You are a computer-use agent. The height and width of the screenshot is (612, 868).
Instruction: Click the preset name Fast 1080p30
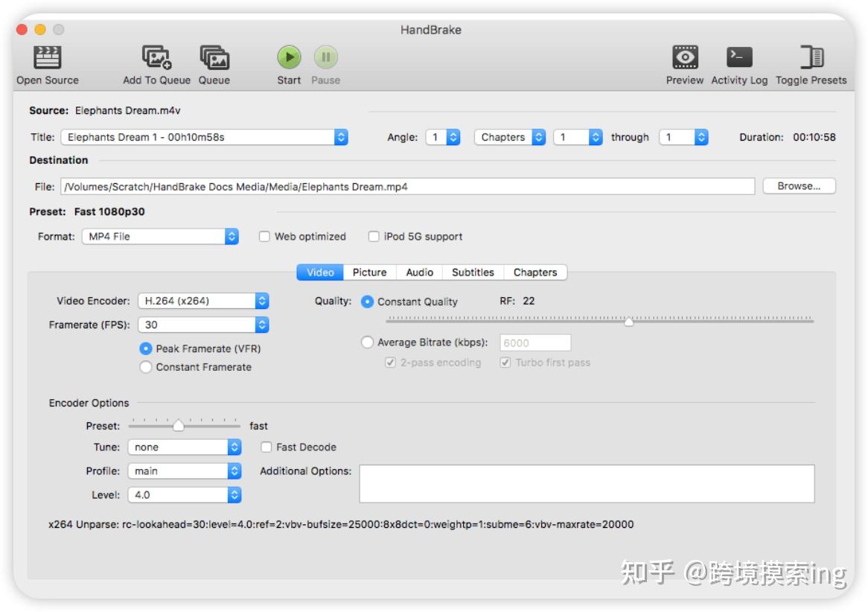point(109,211)
